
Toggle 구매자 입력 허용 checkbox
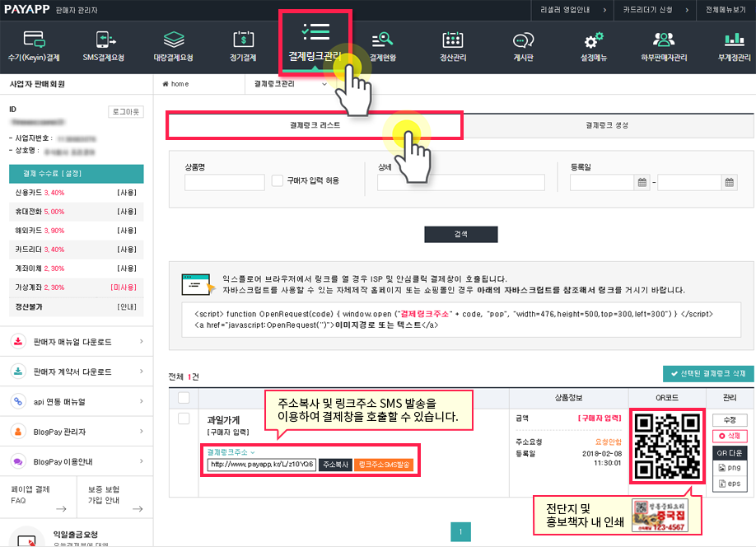click(x=278, y=180)
